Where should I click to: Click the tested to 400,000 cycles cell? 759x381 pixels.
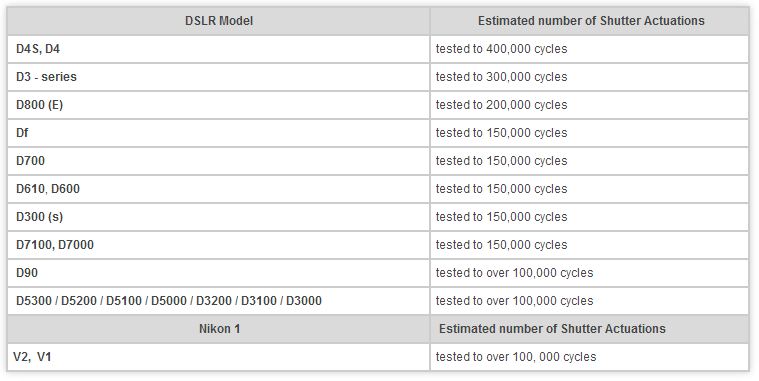click(590, 49)
